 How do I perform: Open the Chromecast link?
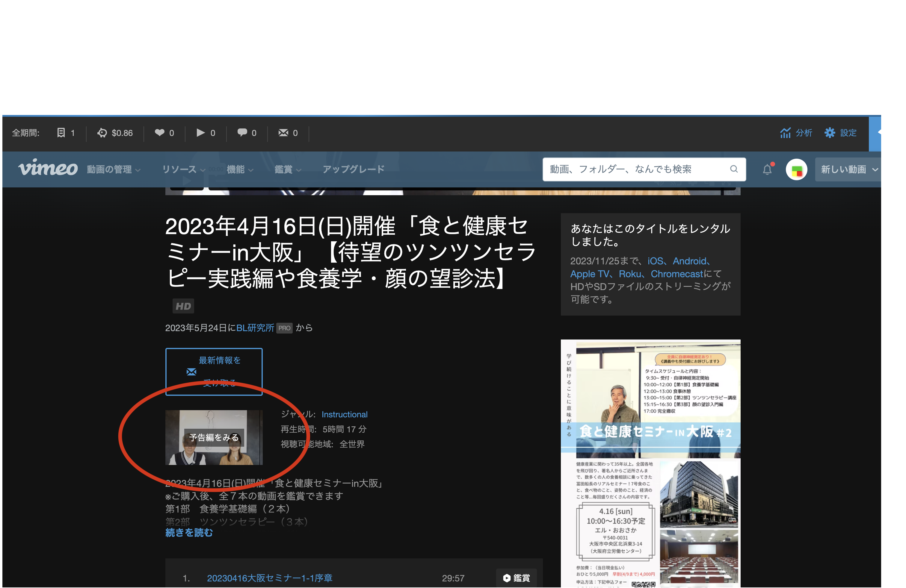point(677,274)
